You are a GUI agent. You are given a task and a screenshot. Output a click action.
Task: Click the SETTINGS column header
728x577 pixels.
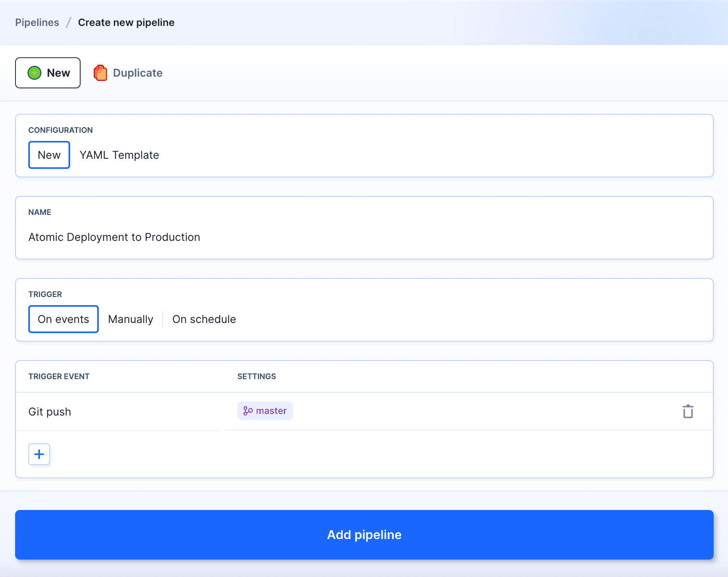(256, 376)
